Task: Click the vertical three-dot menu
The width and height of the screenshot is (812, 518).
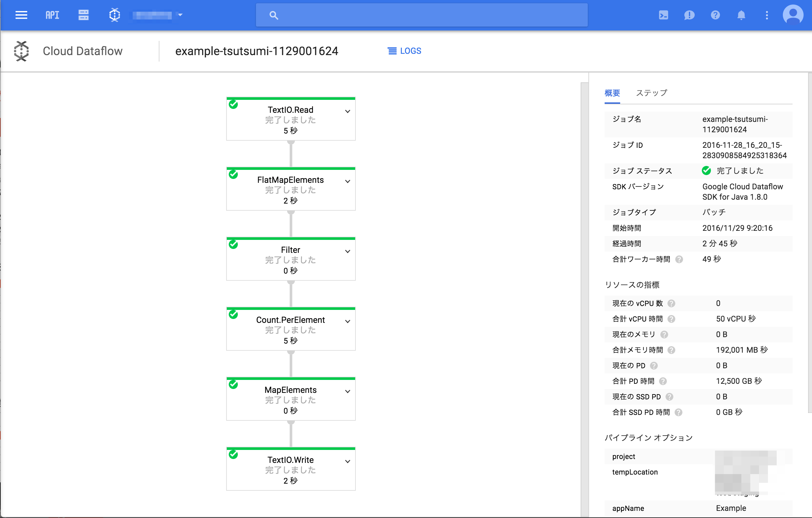Action: pos(767,15)
